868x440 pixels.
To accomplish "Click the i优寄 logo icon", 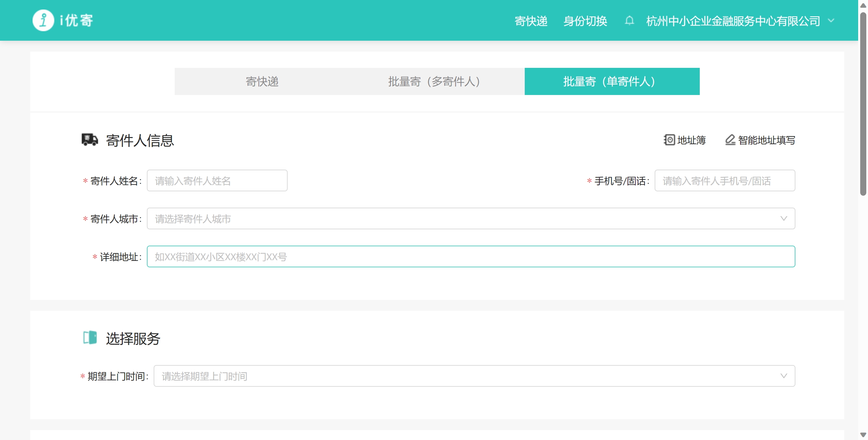I will click(43, 20).
